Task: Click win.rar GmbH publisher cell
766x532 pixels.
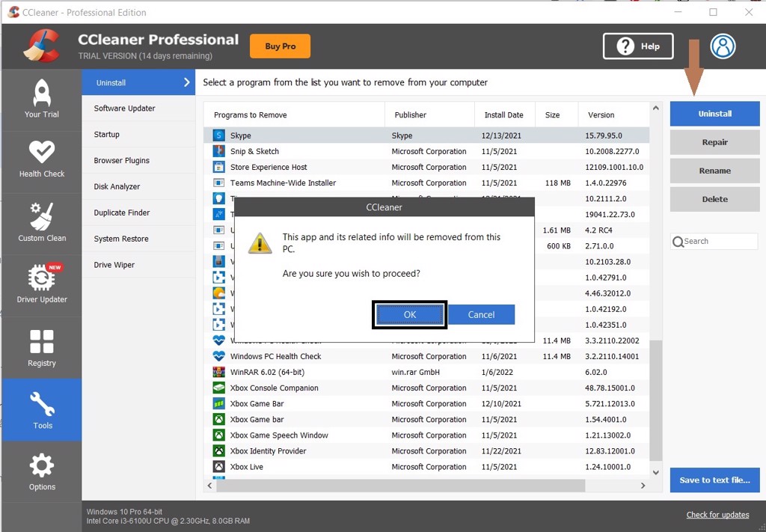Action: pyautogui.click(x=416, y=373)
